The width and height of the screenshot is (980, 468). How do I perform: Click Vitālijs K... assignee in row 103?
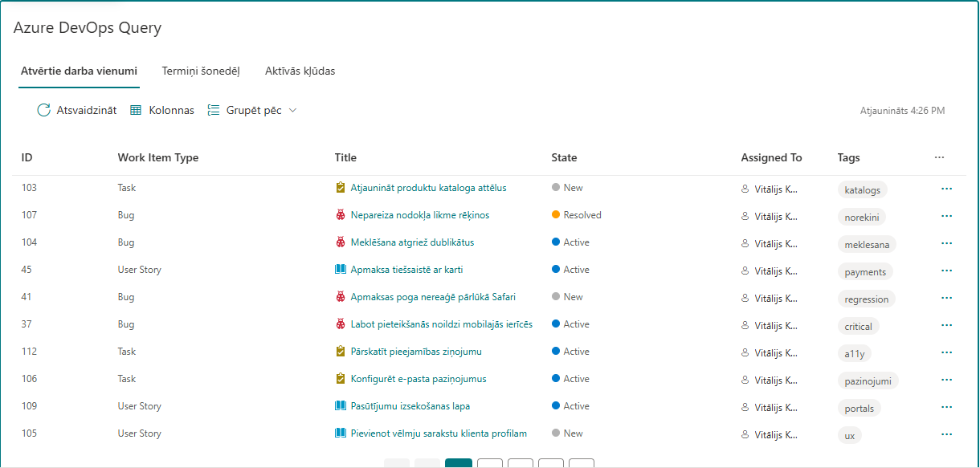[770, 190]
